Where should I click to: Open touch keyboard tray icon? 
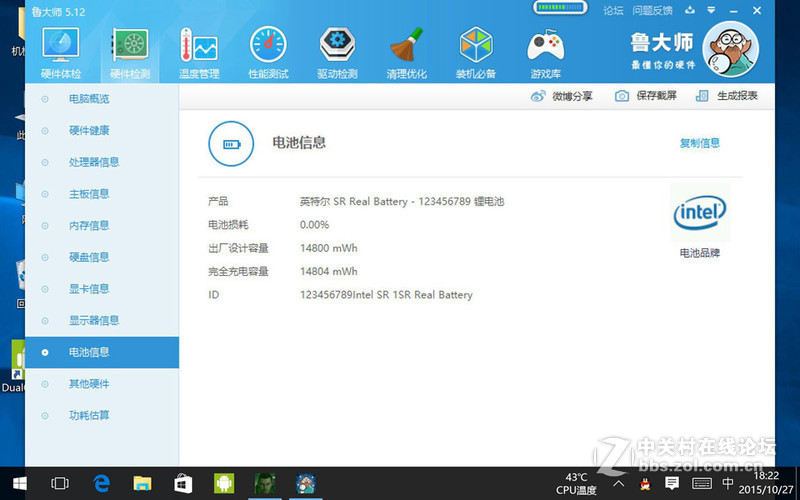click(x=702, y=483)
